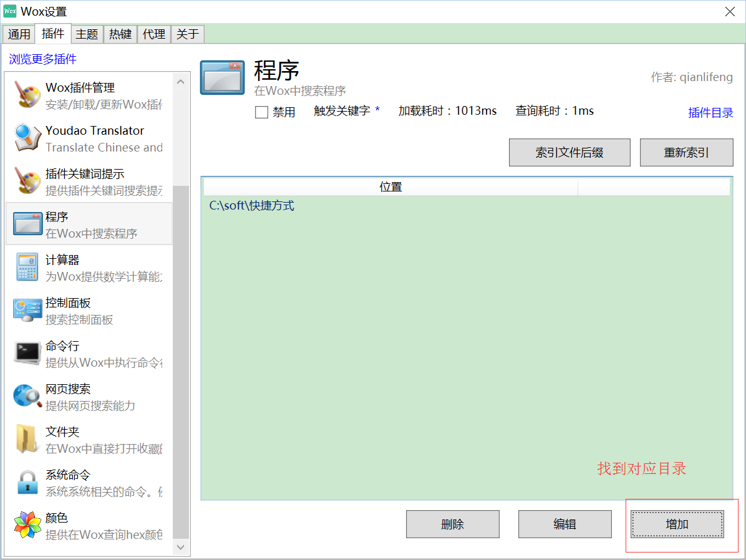
Task: Click the 删除 button
Action: point(452,524)
